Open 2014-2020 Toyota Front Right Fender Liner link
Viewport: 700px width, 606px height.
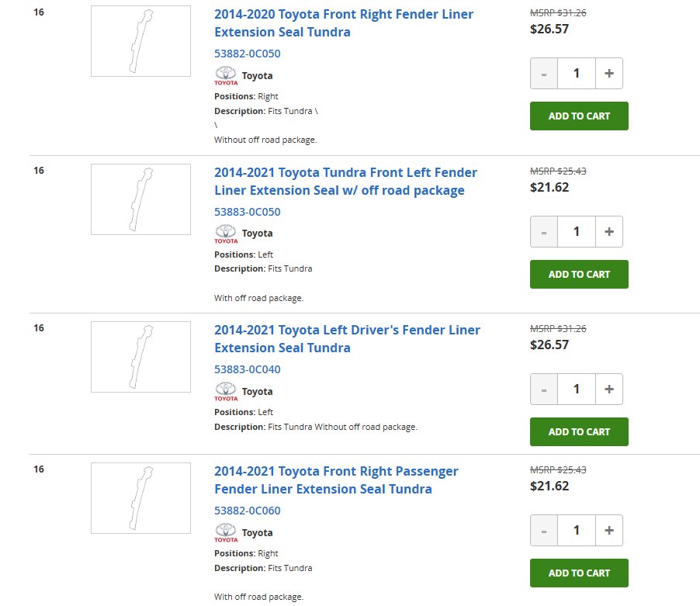343,23
